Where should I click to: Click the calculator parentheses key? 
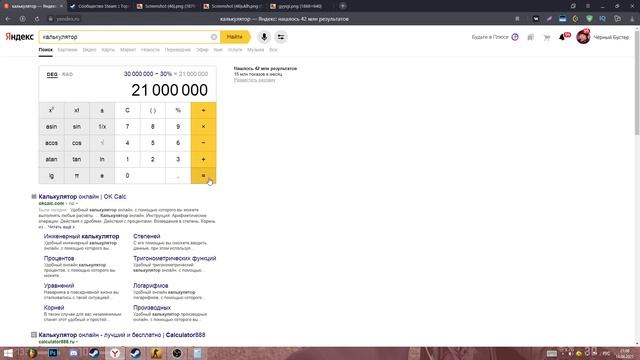153,110
